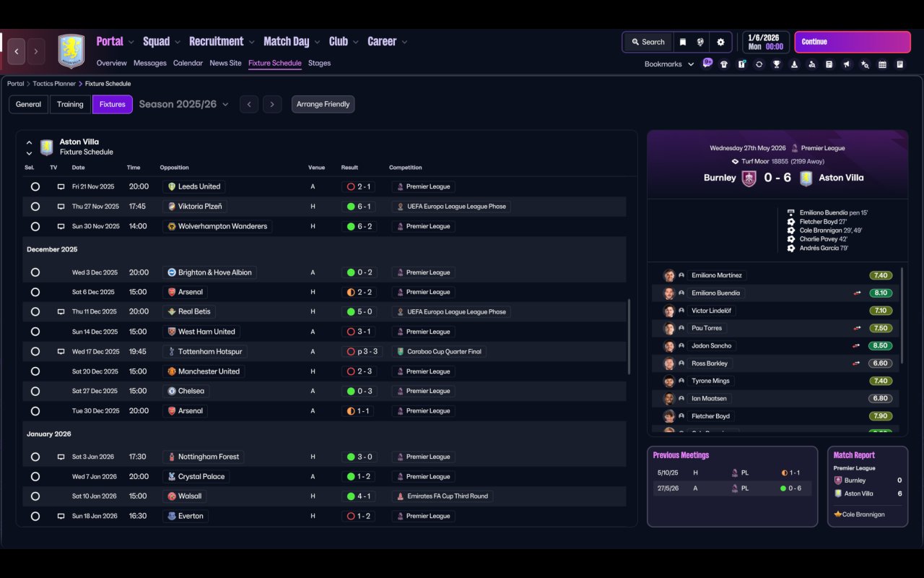Viewport: 924px width, 578px height.
Task: Open the Messages sub-tab
Action: click(150, 63)
